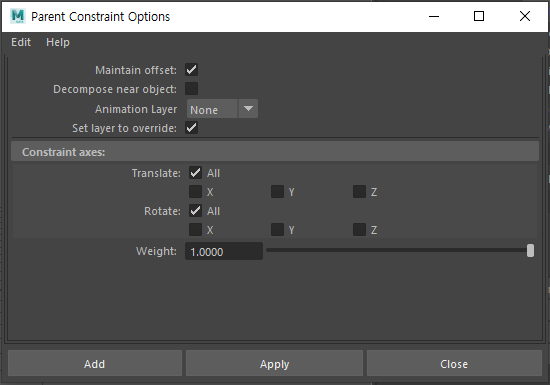Screen dimensions: 550x385
Task: Click the Close button at bottom
Action: pos(454,364)
